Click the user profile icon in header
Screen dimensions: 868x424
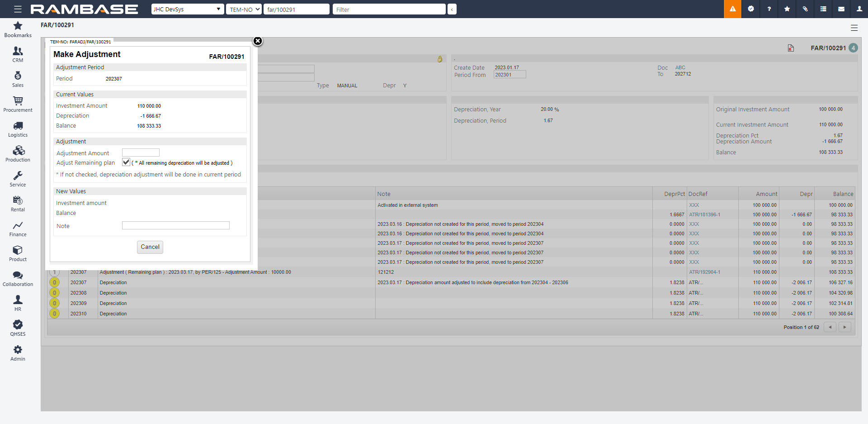859,9
